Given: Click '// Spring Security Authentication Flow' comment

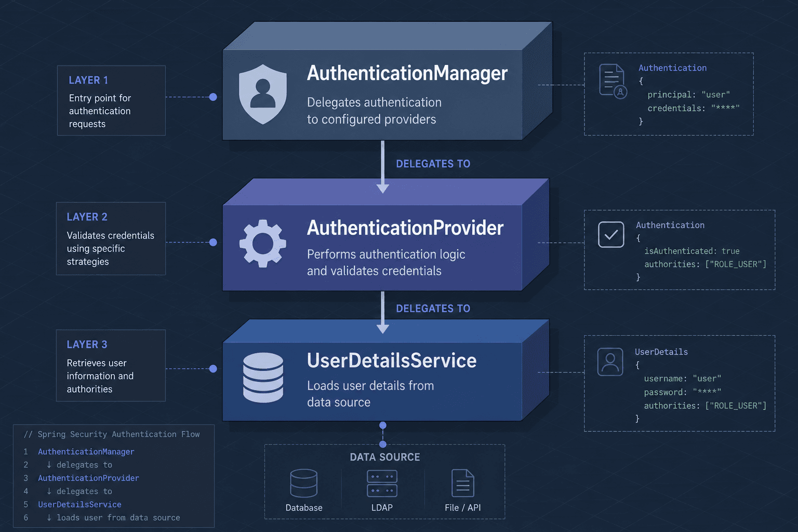Looking at the screenshot, I should pyautogui.click(x=112, y=434).
